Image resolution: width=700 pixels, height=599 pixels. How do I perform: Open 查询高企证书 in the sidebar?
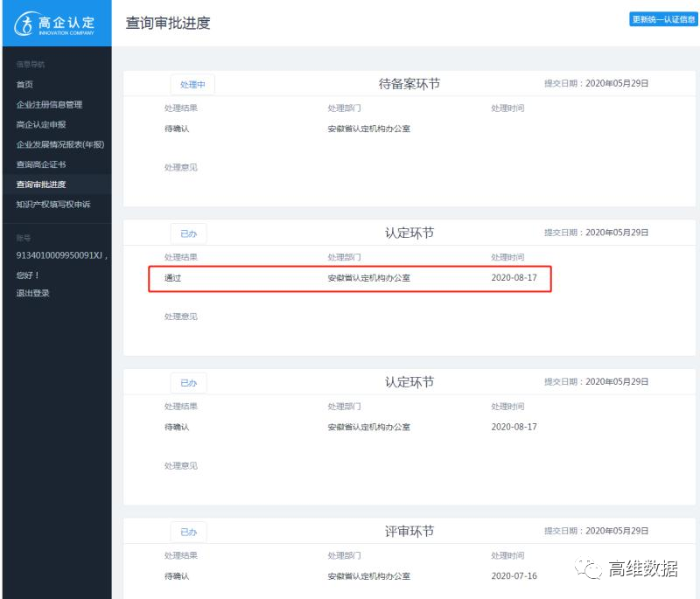click(x=41, y=164)
